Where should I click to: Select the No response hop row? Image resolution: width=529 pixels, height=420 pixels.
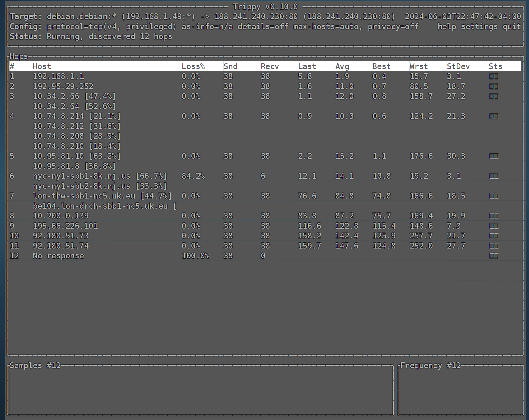[58, 256]
